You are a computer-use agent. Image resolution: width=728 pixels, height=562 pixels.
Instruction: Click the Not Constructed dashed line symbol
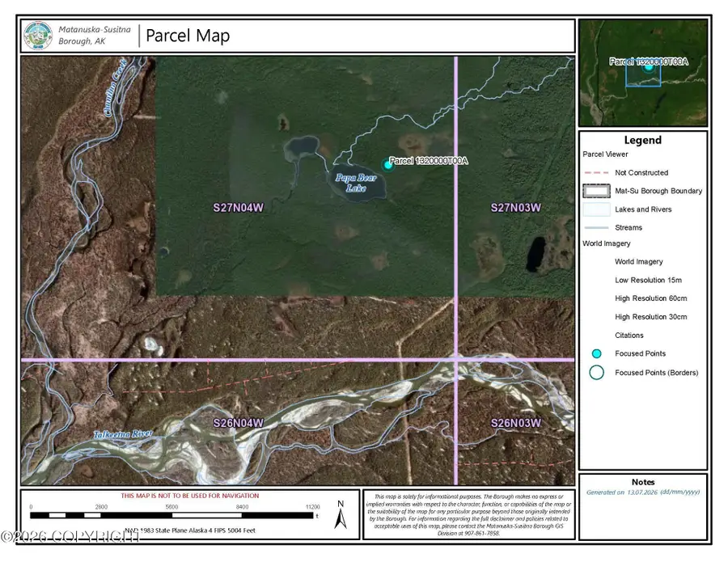[x=597, y=172]
